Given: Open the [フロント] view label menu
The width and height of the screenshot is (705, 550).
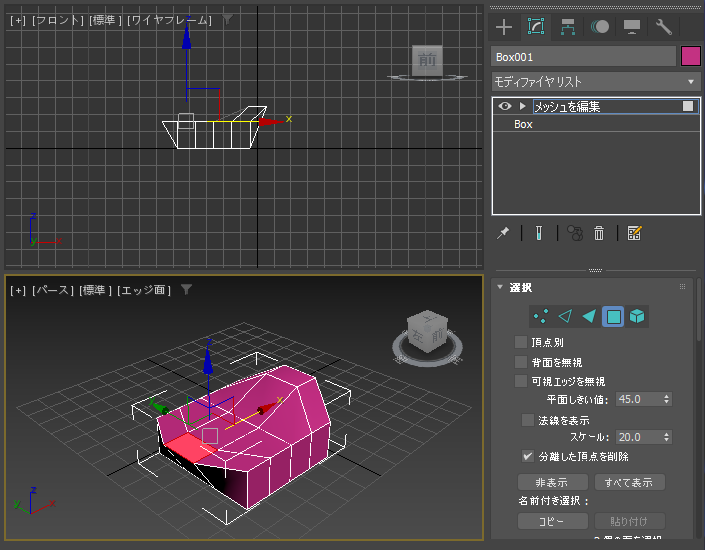Looking at the screenshot, I should coord(58,20).
